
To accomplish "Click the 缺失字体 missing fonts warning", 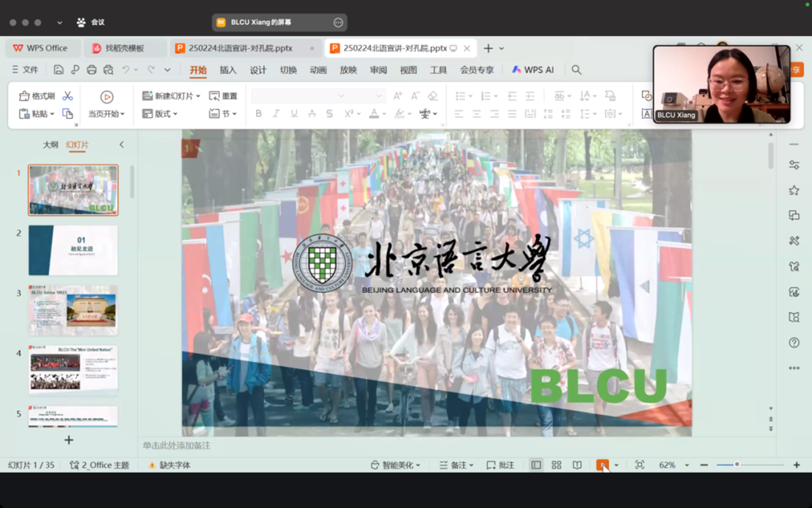I will [x=170, y=465].
